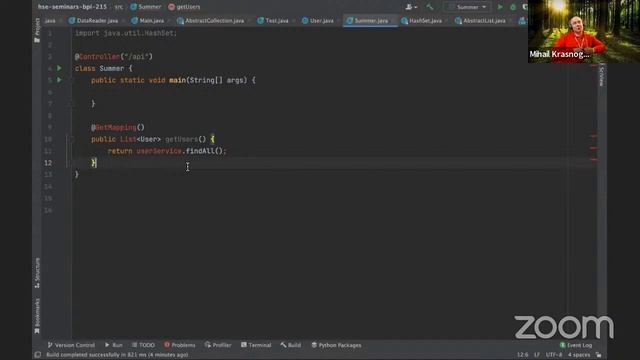Click the @Controller annotation on line 3

click(x=97, y=57)
